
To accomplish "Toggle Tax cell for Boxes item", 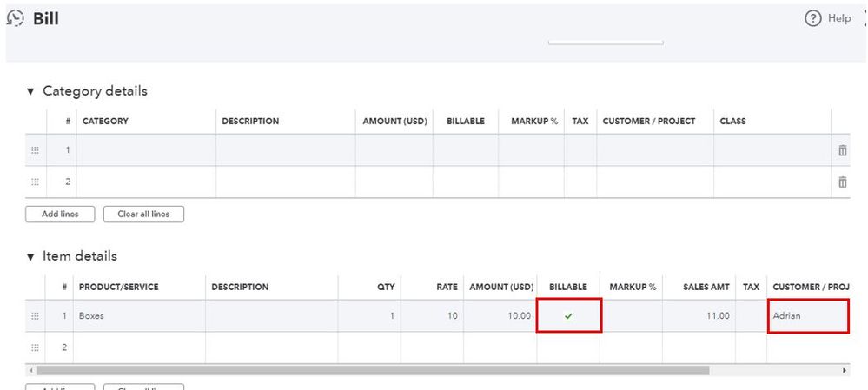I will (751, 316).
